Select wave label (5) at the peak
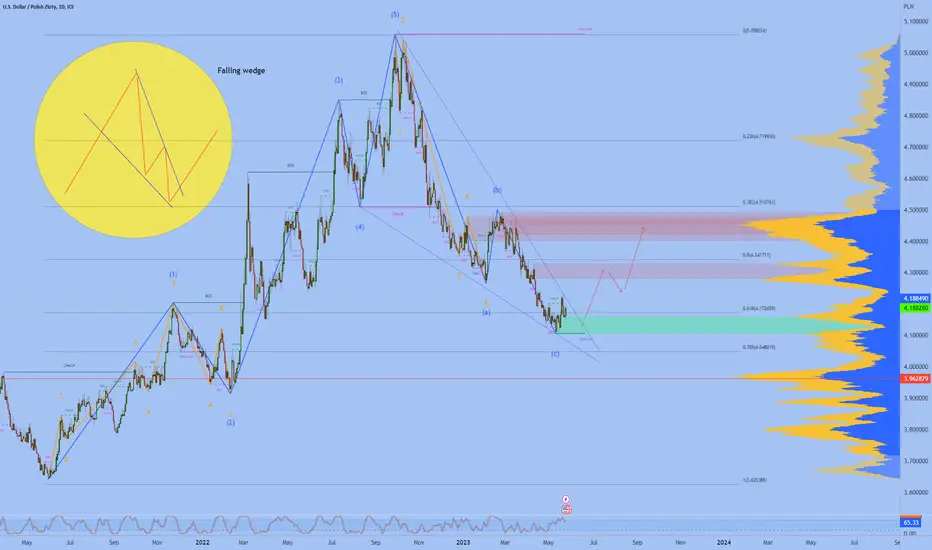Screen dimensions: 932x550 [x=395, y=14]
